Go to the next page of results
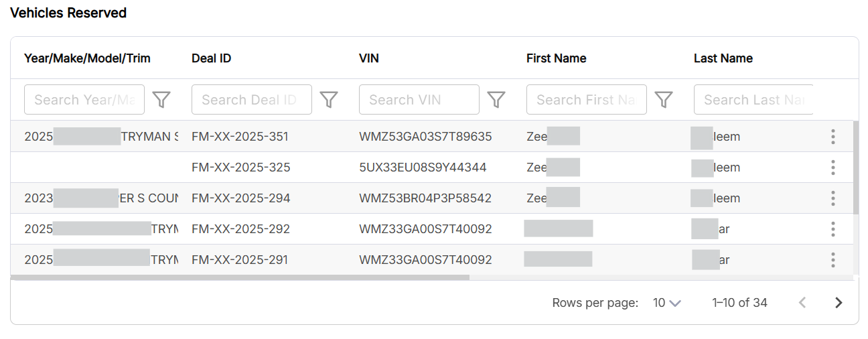868x339 pixels. pos(839,303)
